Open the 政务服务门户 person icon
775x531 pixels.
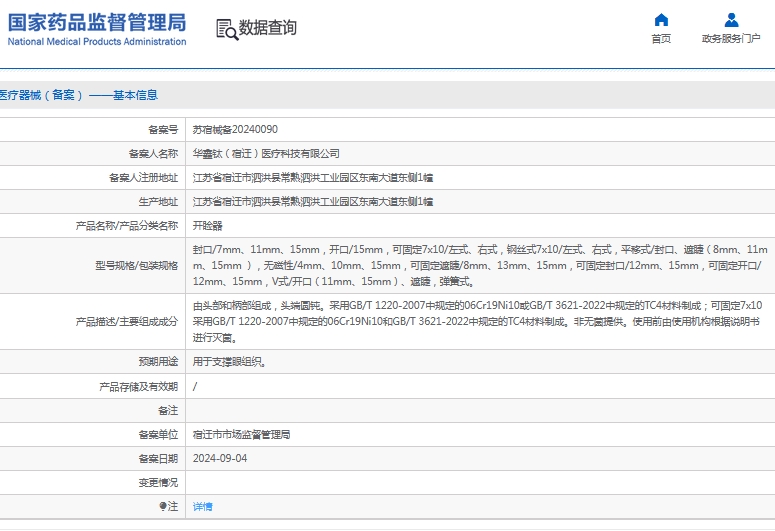[x=731, y=20]
